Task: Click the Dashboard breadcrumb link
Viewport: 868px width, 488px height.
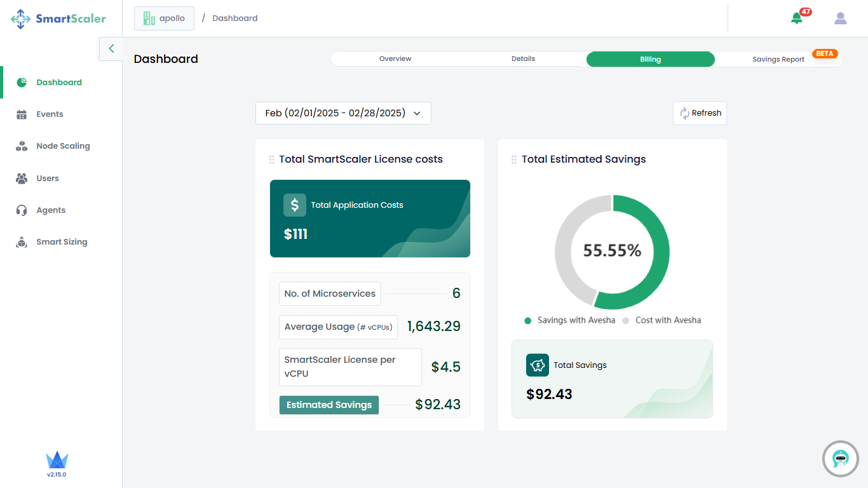Action: [235, 18]
